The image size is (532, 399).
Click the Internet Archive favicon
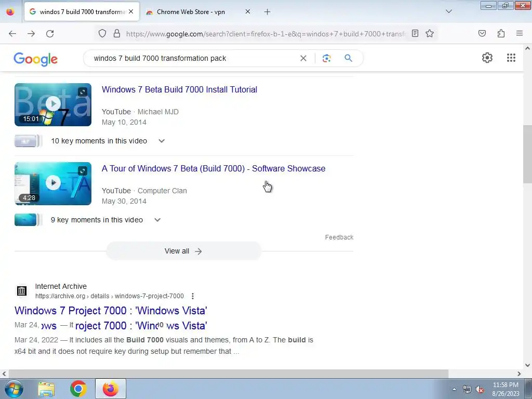tap(22, 291)
